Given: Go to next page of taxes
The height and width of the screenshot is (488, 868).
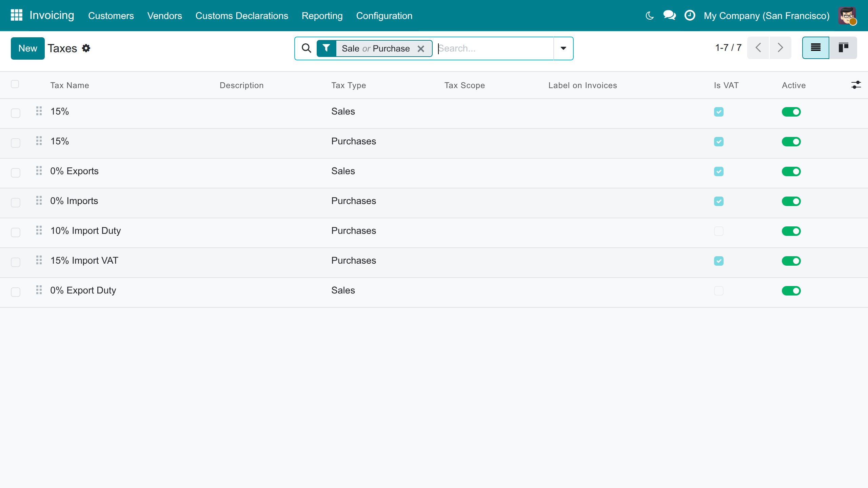Looking at the screenshot, I should [780, 48].
